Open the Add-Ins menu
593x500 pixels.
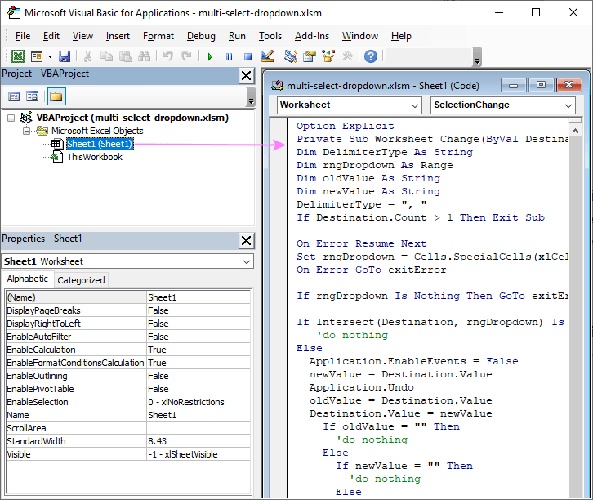click(x=312, y=36)
